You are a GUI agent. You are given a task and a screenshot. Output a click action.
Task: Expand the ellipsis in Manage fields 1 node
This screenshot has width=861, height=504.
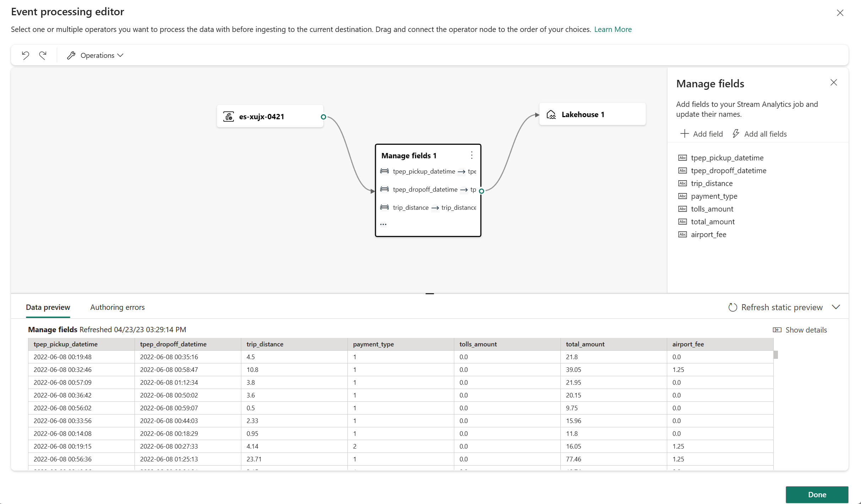click(x=384, y=224)
